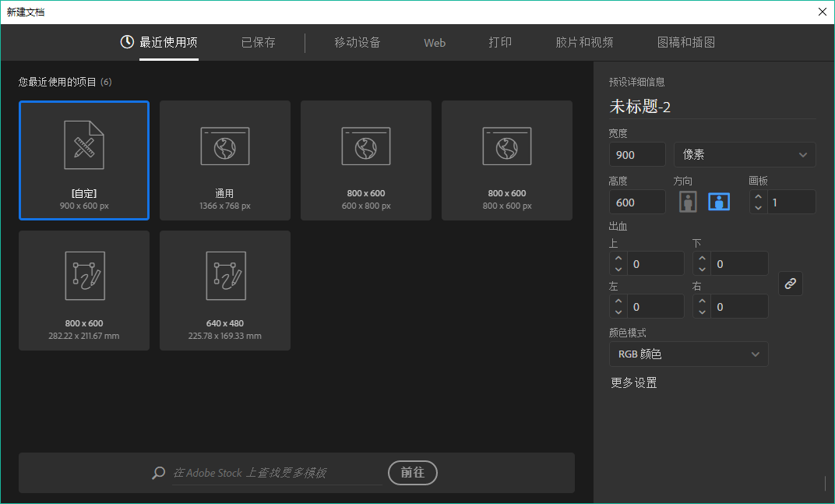Decrease the 画板 artboard count

pos(759,208)
